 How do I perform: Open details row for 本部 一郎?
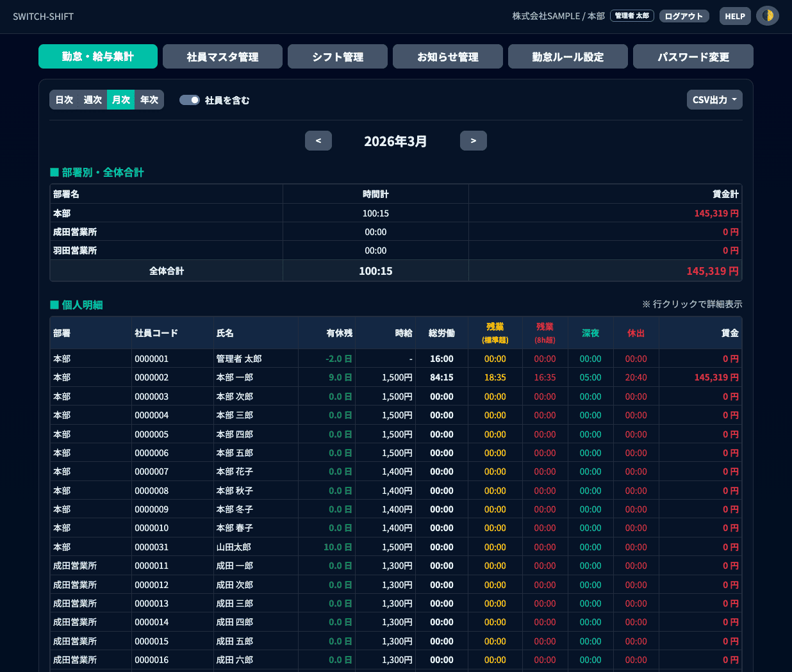(235, 377)
